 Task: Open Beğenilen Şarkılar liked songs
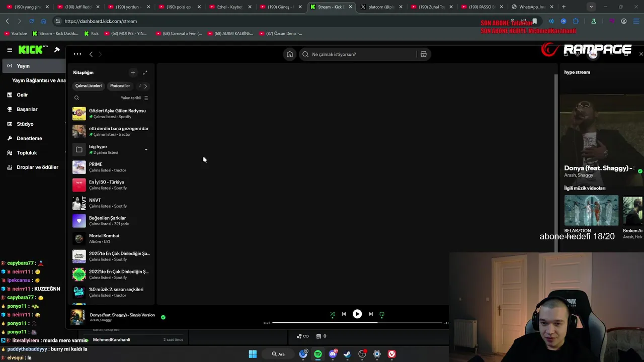tap(111, 221)
